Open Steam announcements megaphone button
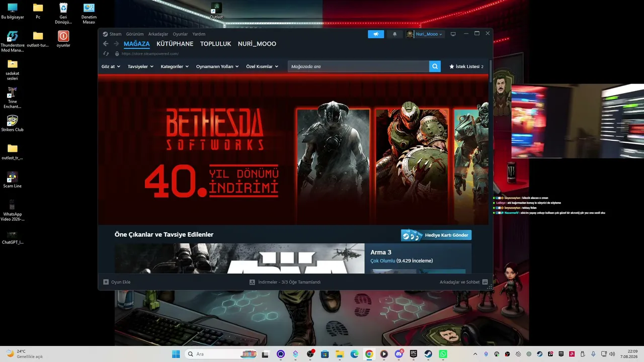Image resolution: width=644 pixels, height=362 pixels. pyautogui.click(x=376, y=34)
